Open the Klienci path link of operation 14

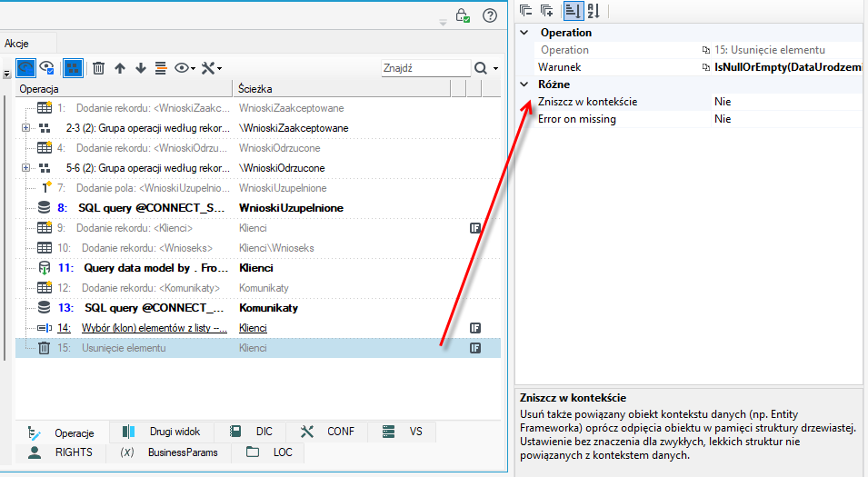[x=253, y=328]
